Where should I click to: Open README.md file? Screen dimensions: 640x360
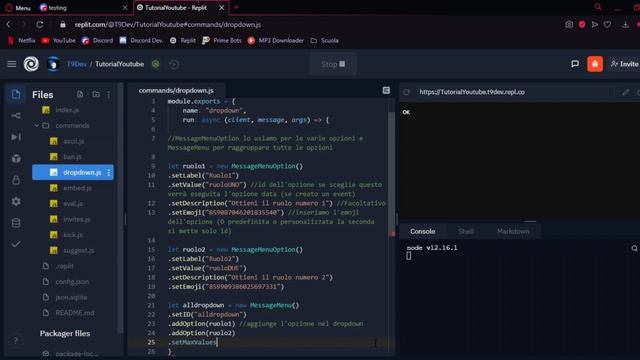(75, 313)
